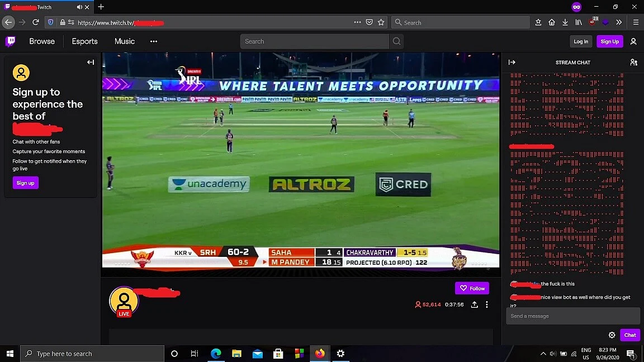Share the stream via share icon
This screenshot has height=362, width=644.
pos(475,304)
